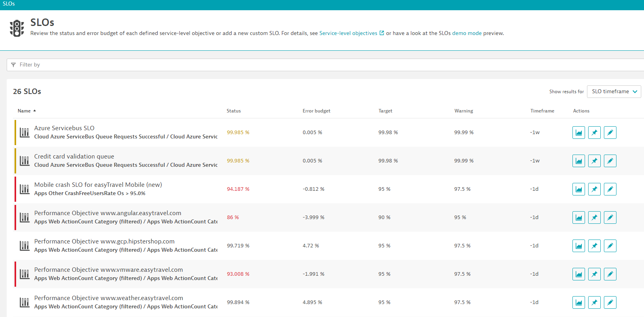Click the Filter by input field
Screen dimensions: 644x317
[325, 65]
